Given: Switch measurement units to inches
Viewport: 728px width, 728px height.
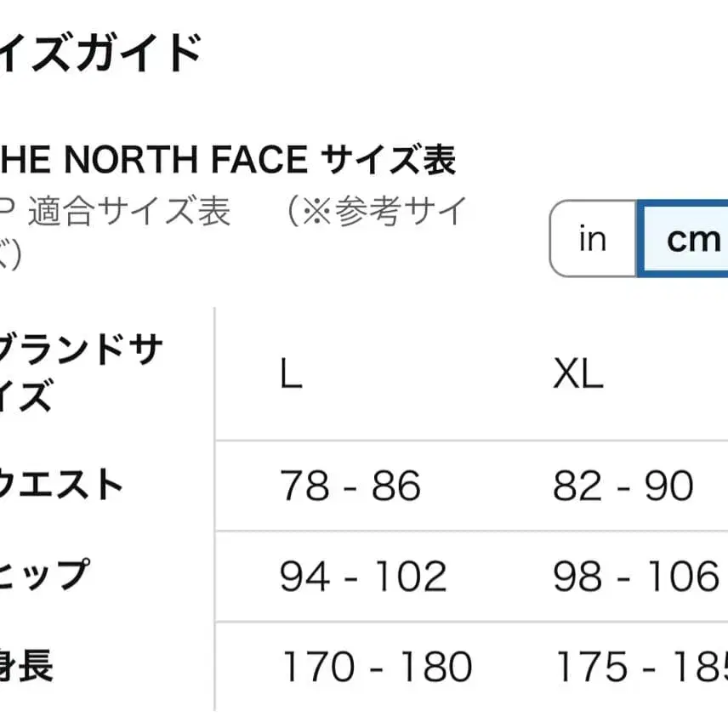Looking at the screenshot, I should [x=593, y=239].
